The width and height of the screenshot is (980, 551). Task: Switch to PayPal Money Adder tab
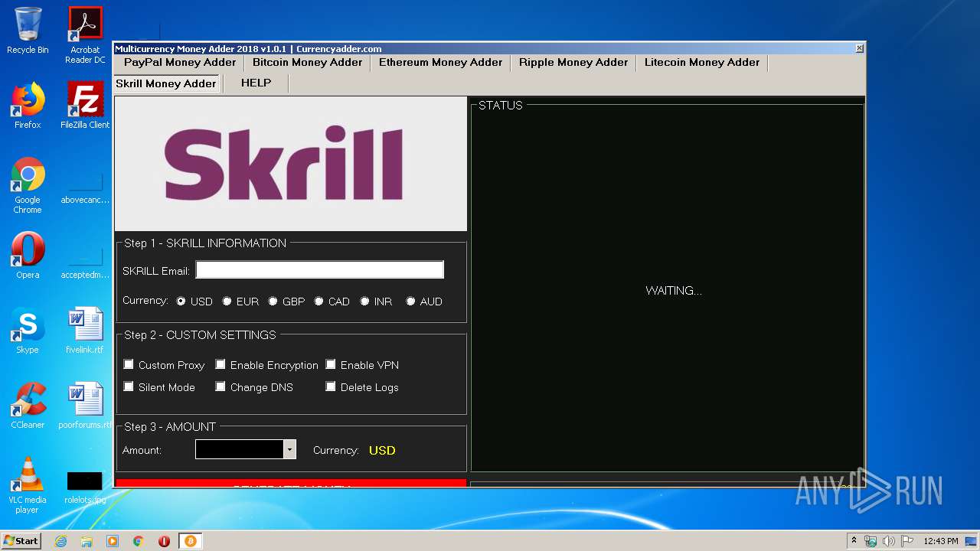click(x=180, y=63)
